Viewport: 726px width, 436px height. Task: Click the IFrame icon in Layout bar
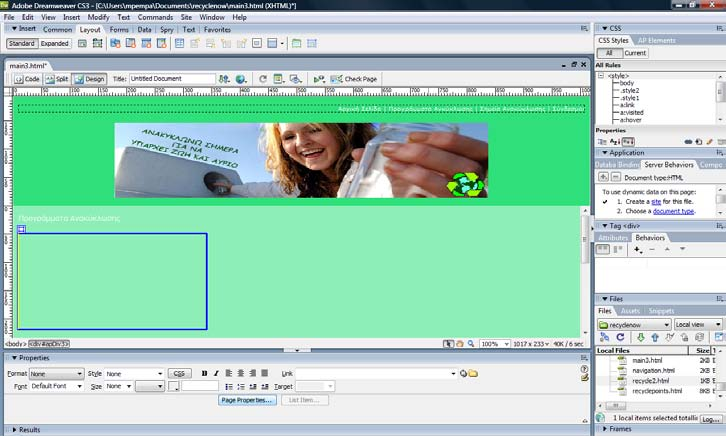pyautogui.click(x=257, y=44)
